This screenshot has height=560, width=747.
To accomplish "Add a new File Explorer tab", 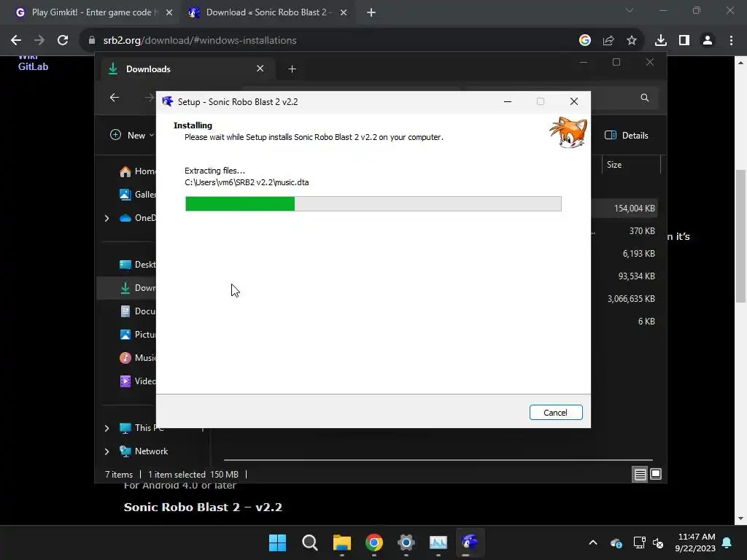I will click(x=292, y=69).
